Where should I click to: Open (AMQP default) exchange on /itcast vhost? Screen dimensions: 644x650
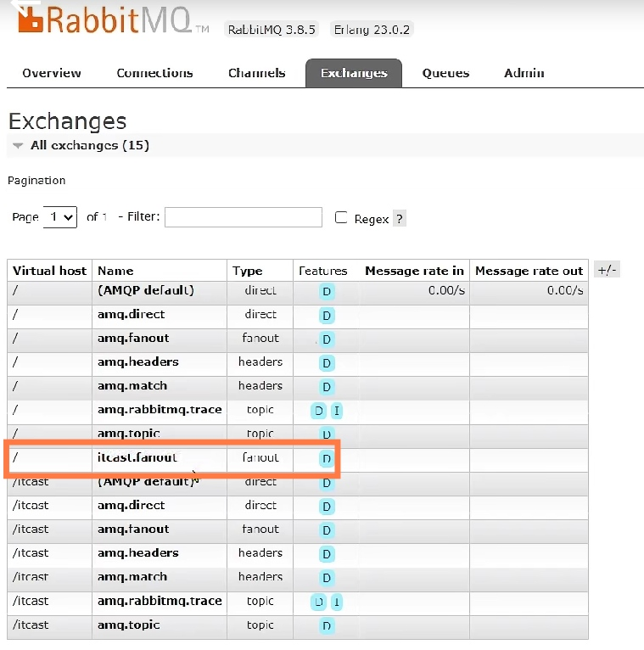point(147,482)
